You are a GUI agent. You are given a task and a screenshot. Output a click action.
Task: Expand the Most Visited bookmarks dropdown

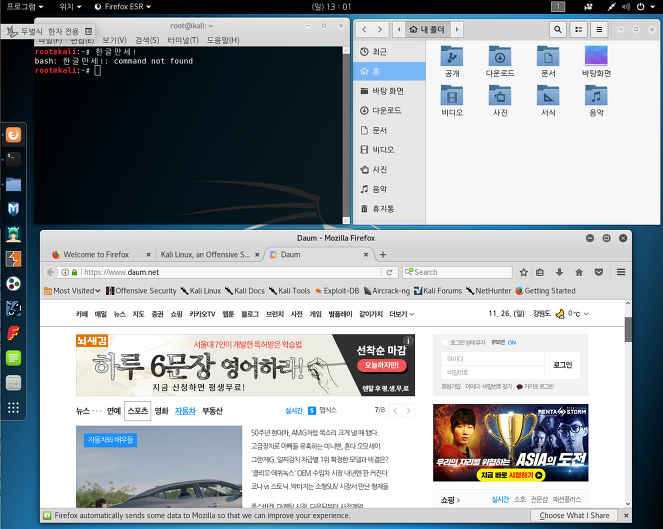[72, 291]
